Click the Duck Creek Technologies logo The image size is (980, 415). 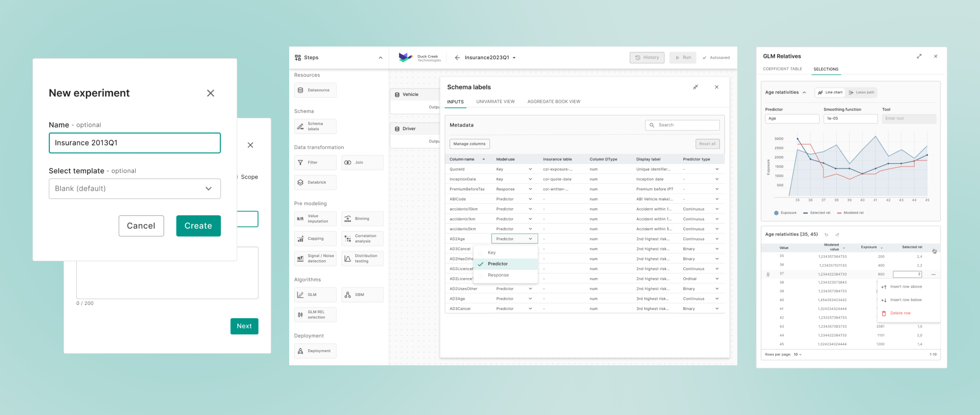point(419,58)
